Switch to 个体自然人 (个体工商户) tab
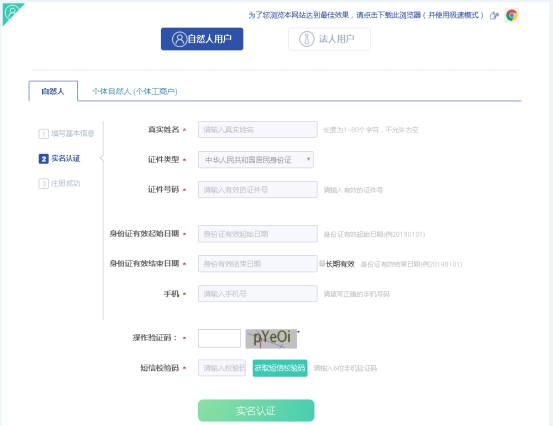 (134, 91)
